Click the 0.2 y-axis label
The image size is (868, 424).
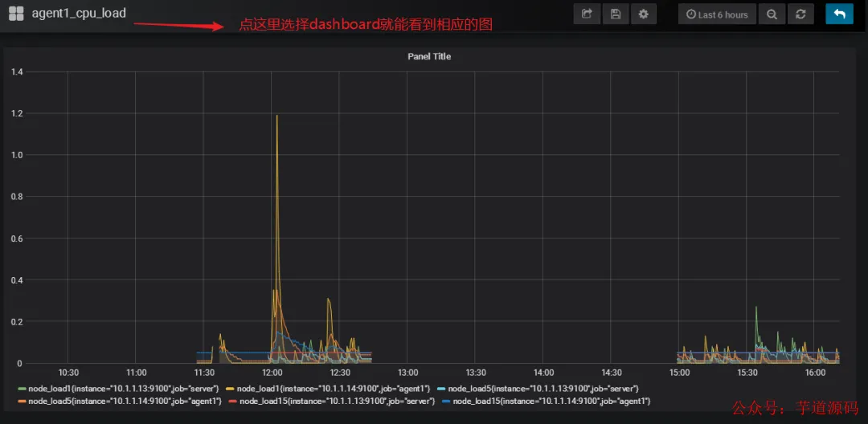(x=17, y=322)
